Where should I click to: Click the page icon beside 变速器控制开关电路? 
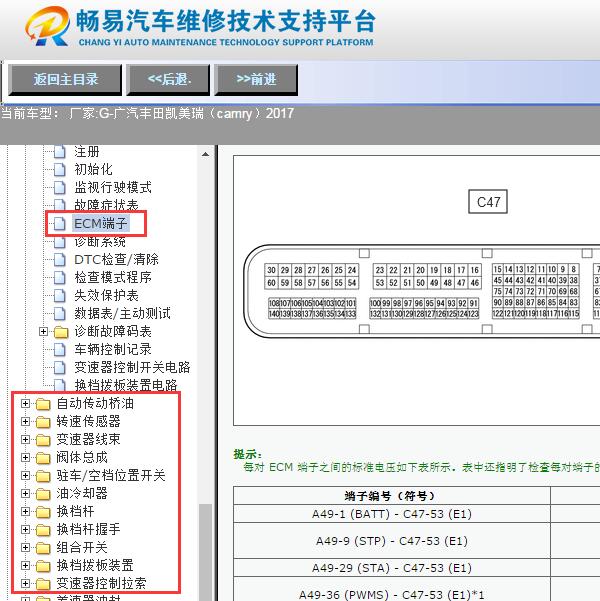(59, 367)
